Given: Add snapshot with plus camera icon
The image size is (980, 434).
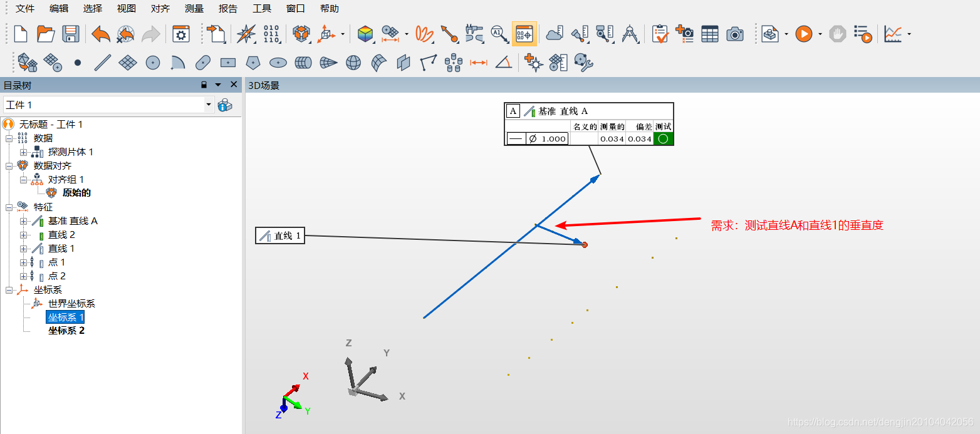Looking at the screenshot, I should [685, 34].
